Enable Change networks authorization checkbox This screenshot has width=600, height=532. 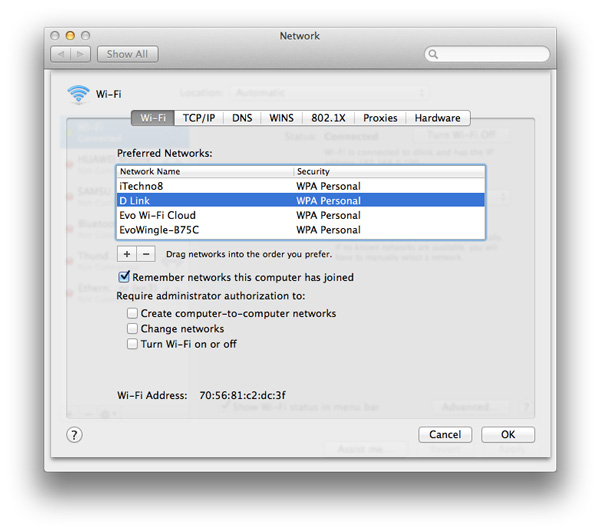click(x=132, y=328)
